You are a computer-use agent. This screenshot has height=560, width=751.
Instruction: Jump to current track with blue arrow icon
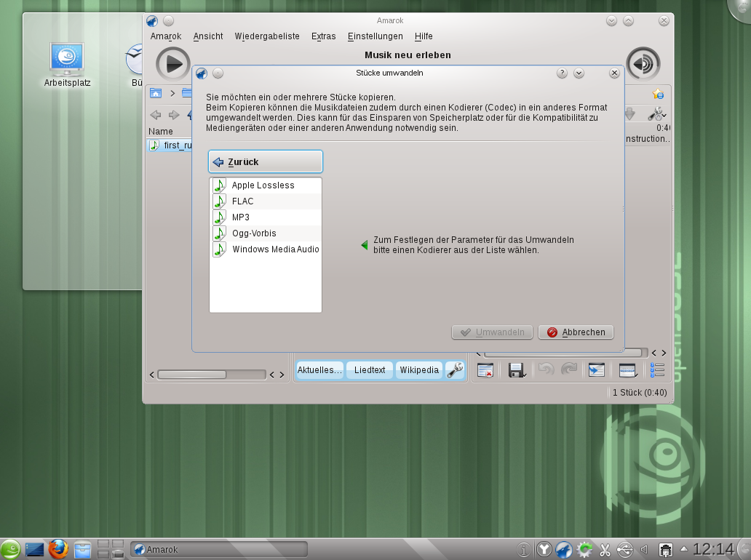596,370
